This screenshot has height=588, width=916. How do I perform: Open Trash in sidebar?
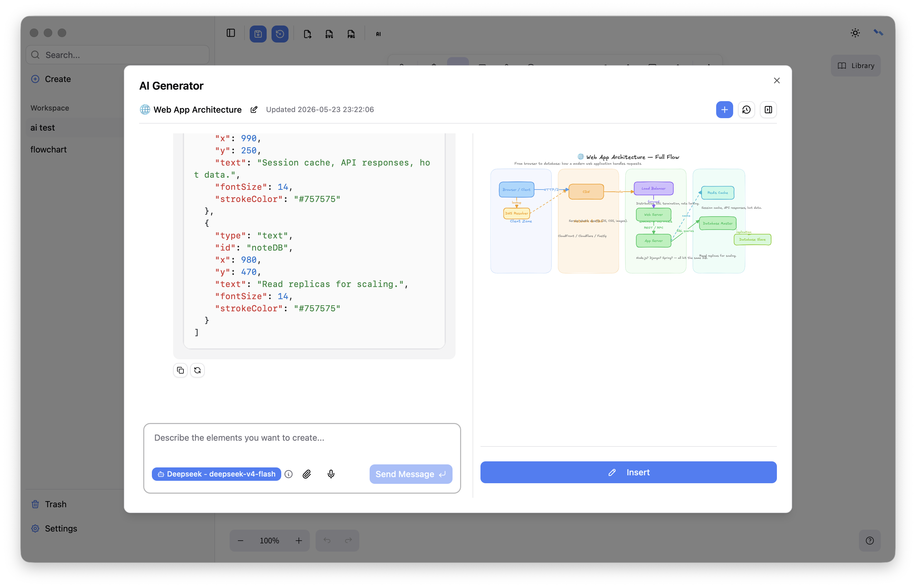click(x=49, y=504)
